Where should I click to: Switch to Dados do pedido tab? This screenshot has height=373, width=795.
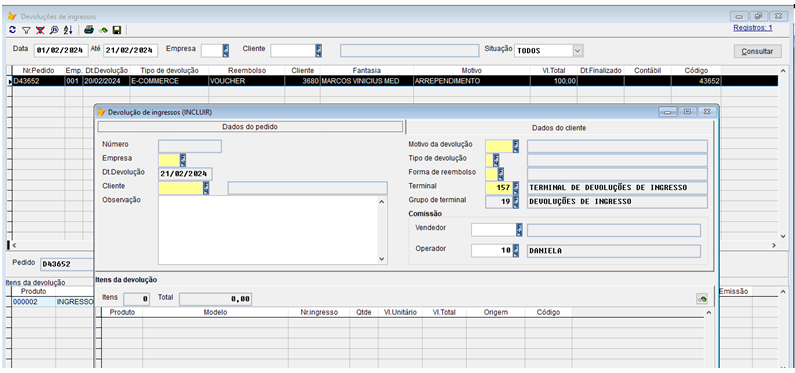[x=250, y=127]
